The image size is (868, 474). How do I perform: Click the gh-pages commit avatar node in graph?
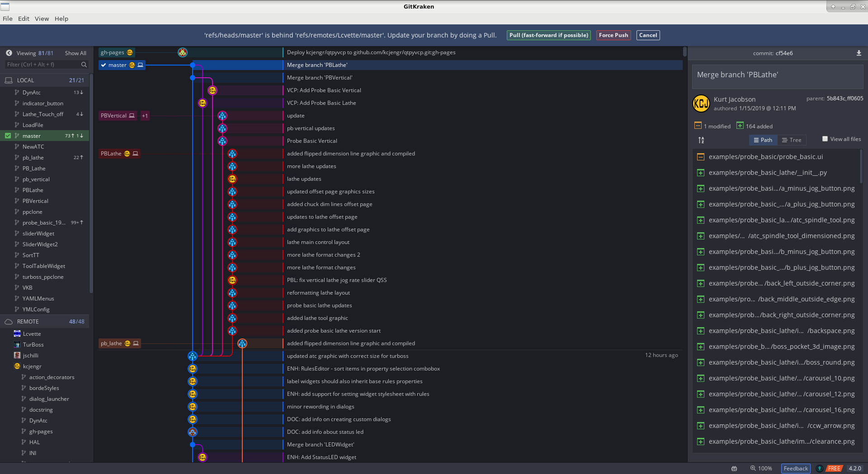pyautogui.click(x=183, y=52)
